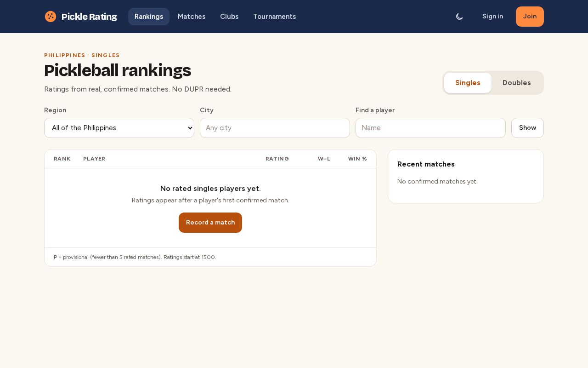The height and width of the screenshot is (368, 588).
Task: Click the RANK column header
Action: point(62,159)
